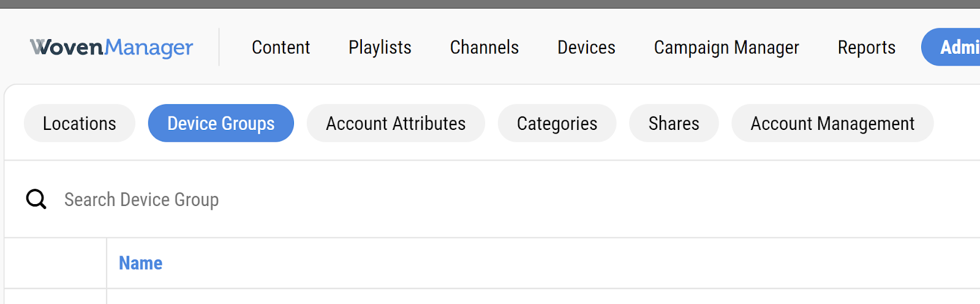980x304 pixels.
Task: Click the blank header cell beside Name
Action: click(x=56, y=263)
